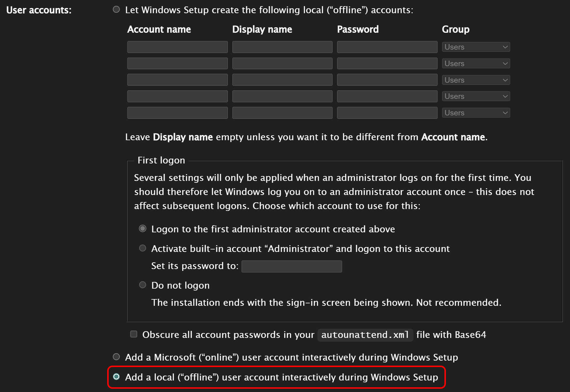The height and width of the screenshot is (392, 570).
Task: Select 'Add a Microsoft online user account' option
Action: 116,357
